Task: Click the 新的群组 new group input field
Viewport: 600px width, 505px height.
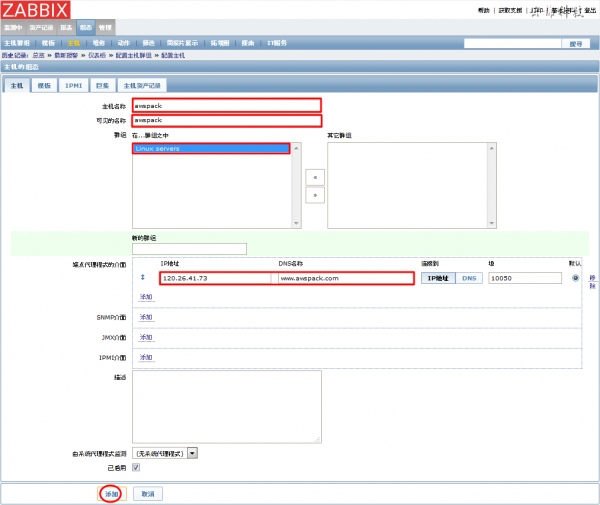Action: (189, 249)
